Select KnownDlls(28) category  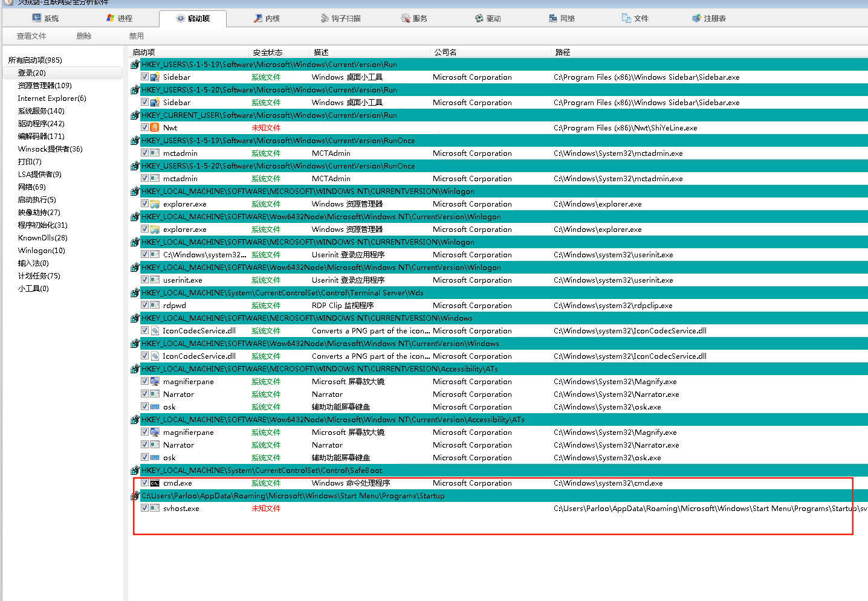pyautogui.click(x=43, y=238)
